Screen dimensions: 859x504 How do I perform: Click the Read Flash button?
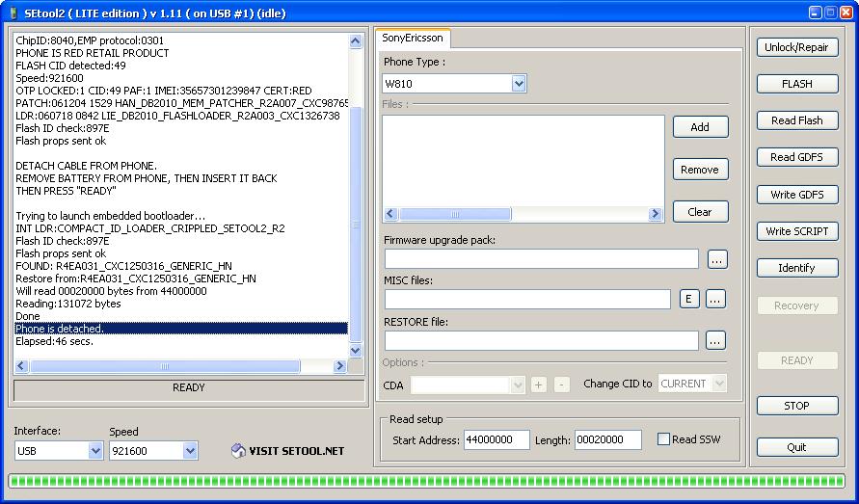[x=797, y=120]
